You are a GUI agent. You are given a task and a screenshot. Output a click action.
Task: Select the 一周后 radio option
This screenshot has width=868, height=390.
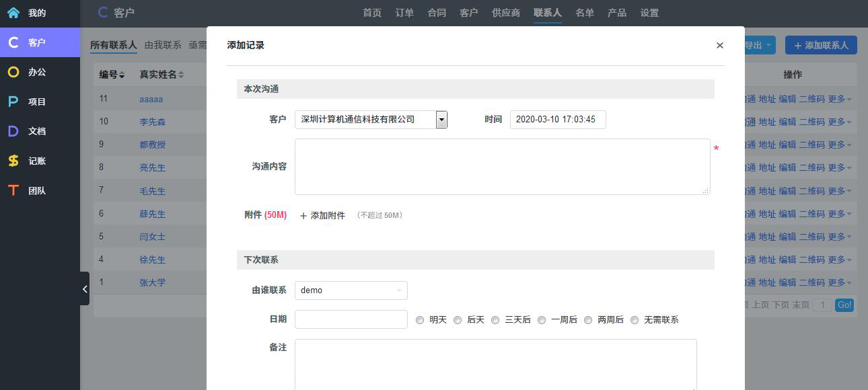coord(542,320)
